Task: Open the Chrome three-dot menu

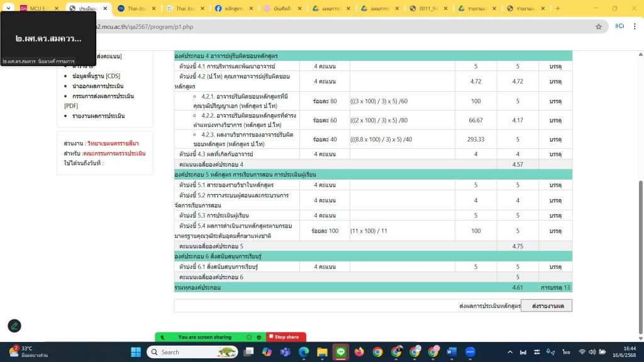Action: tap(635, 26)
